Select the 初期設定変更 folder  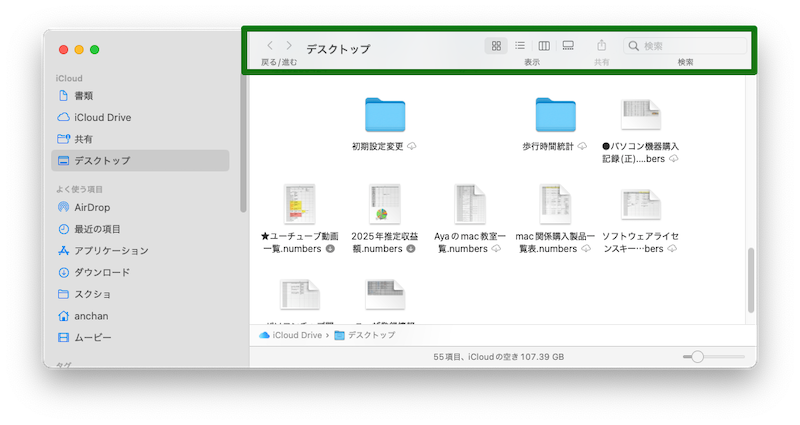coord(385,115)
